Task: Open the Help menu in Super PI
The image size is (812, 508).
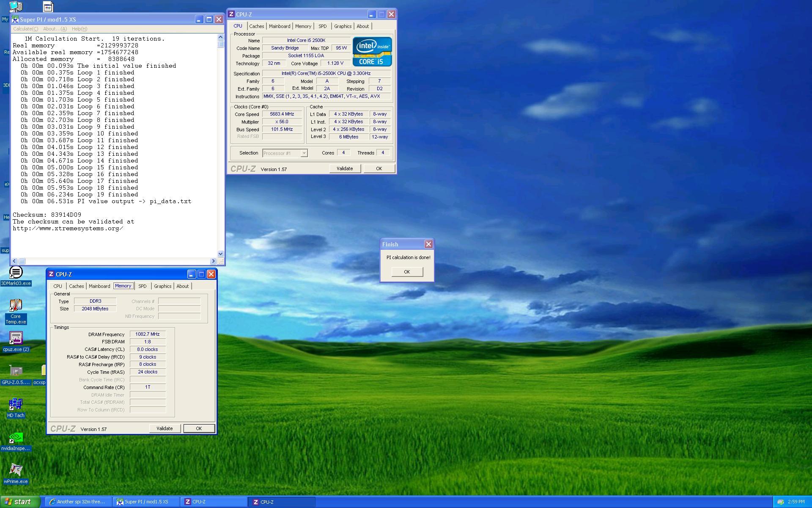Action: point(80,29)
